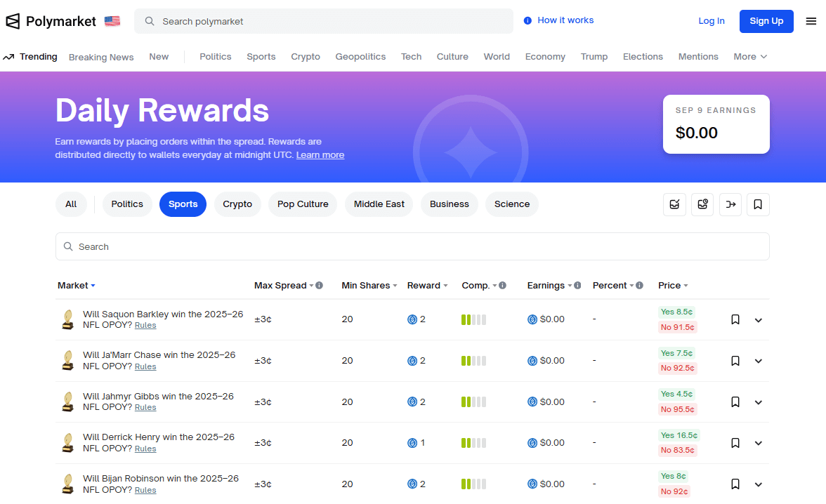826x504 pixels.
Task: Open the More navigation dropdown
Action: (x=750, y=57)
